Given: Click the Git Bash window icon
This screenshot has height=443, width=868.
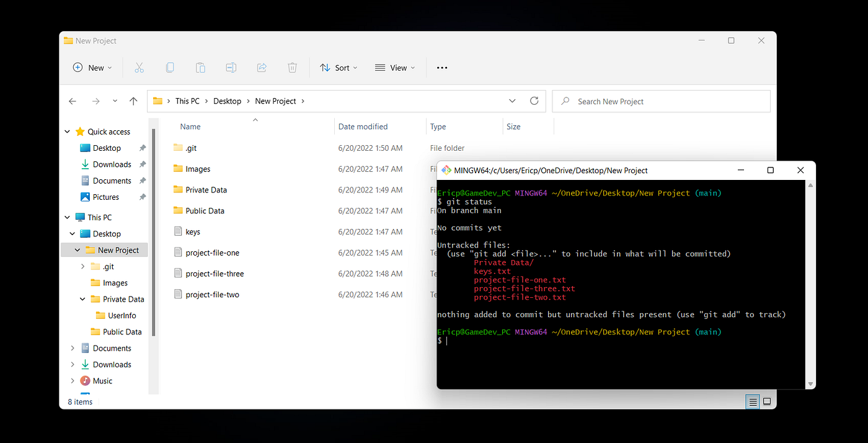Looking at the screenshot, I should tap(445, 169).
